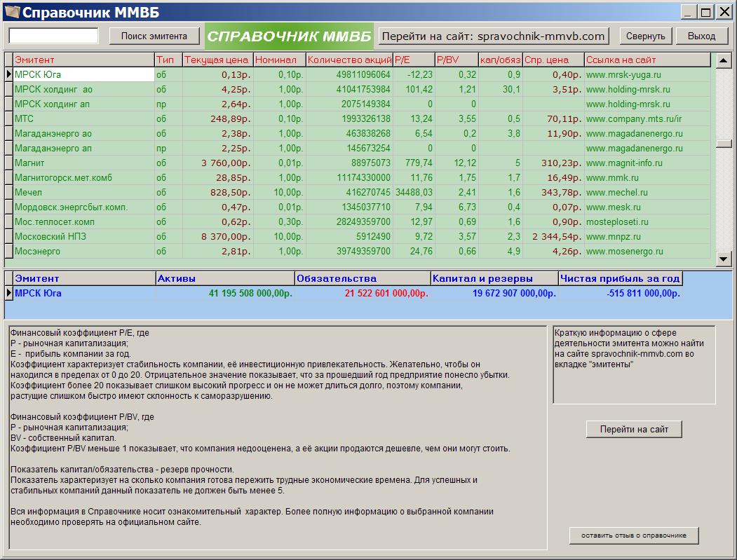737x560 pixels.
Task: Click the www.mnpz.ru site cell
Action: coord(647,236)
